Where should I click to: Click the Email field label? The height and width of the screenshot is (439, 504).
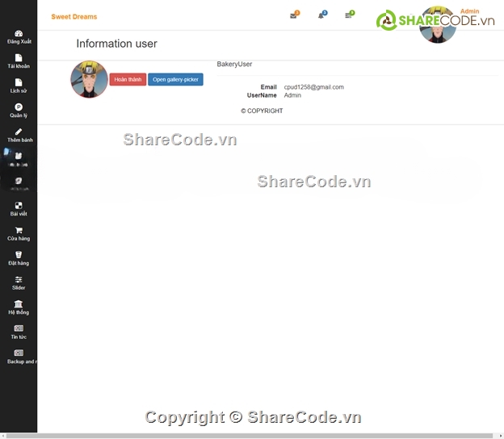268,87
